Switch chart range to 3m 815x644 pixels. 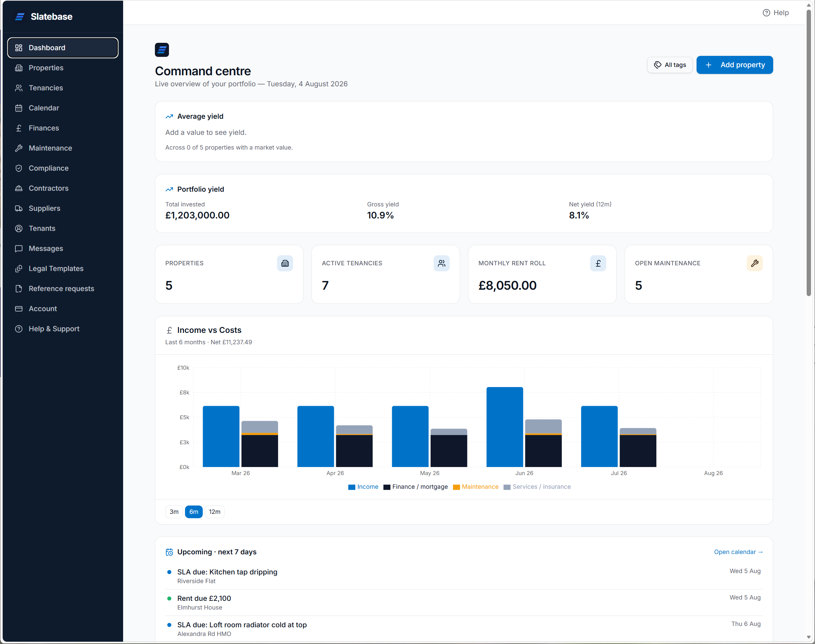174,512
